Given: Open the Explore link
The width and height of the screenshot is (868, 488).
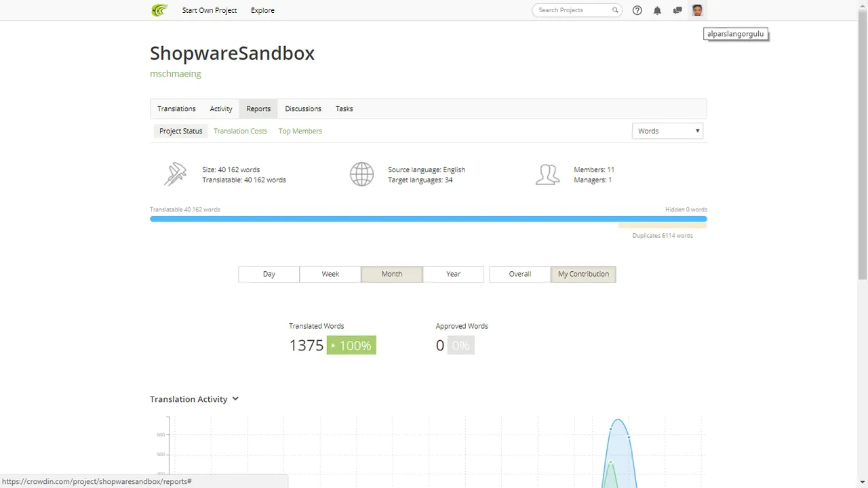Looking at the screenshot, I should 262,10.
